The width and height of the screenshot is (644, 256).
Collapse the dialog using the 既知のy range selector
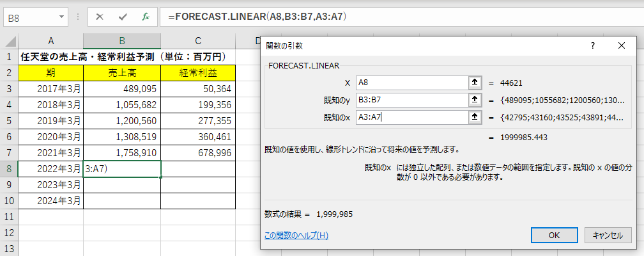click(x=475, y=100)
